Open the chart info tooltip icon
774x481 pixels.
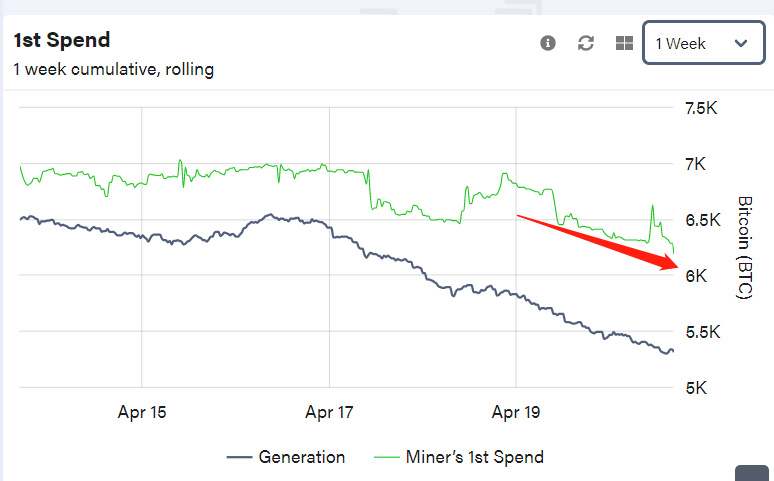click(548, 43)
